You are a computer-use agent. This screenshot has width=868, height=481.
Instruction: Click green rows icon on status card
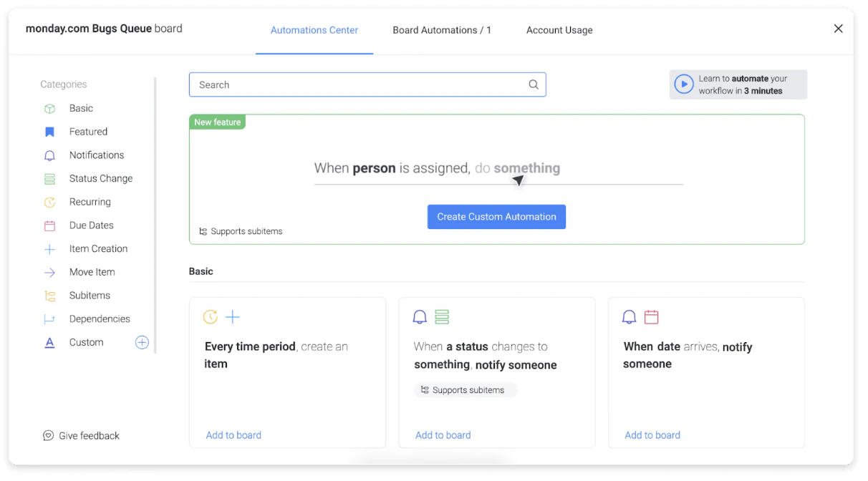[x=442, y=316]
